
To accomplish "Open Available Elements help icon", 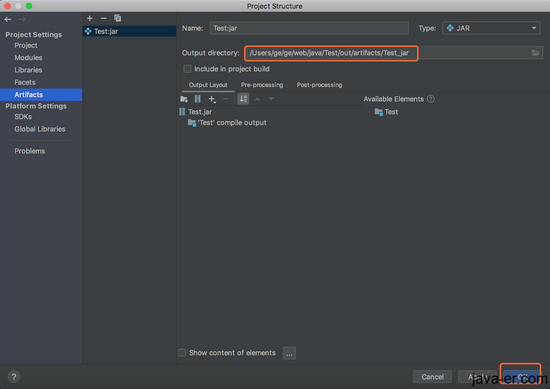I will [x=431, y=99].
